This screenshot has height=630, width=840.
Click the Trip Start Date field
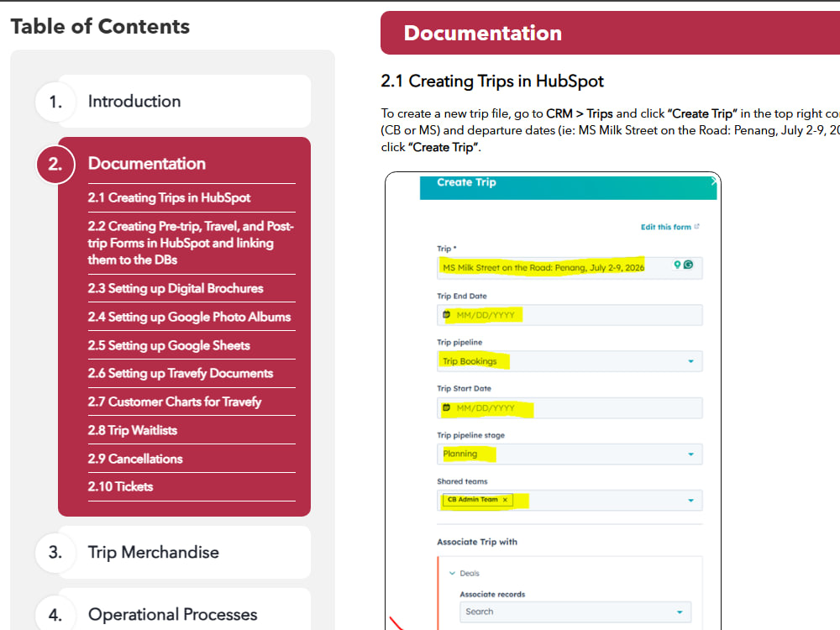point(569,407)
